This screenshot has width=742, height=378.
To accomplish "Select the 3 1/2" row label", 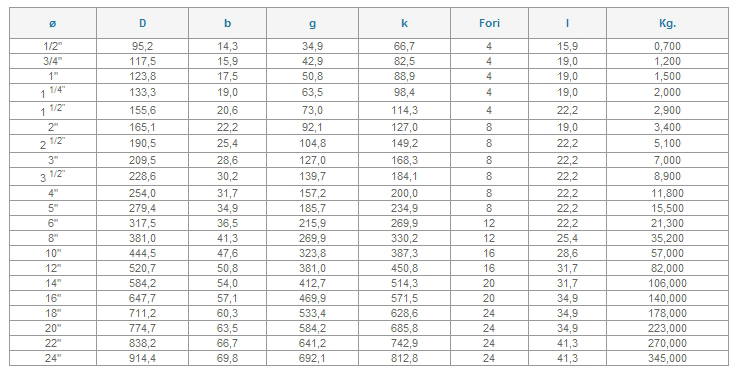I will pos(53,176).
